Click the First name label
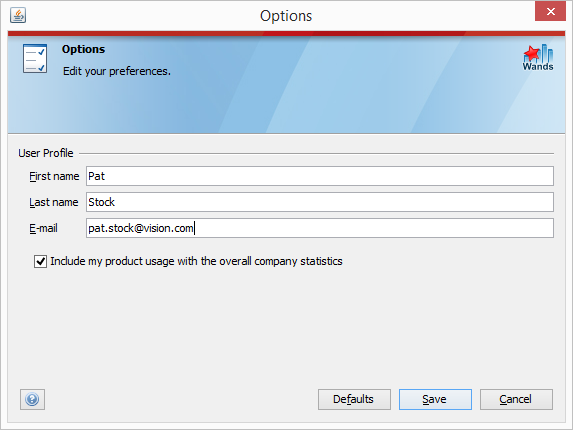This screenshot has width=573, height=430. click(54, 176)
